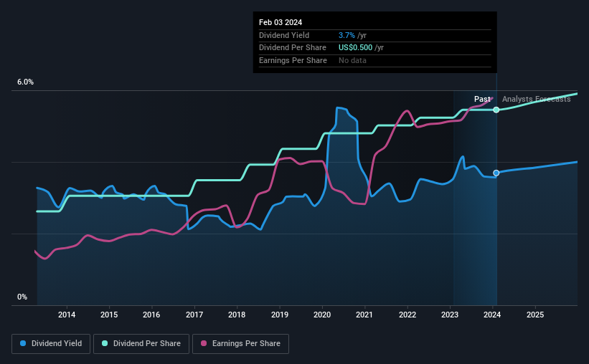Click the 2024 x-axis label
This screenshot has height=364, width=589.
(492, 315)
